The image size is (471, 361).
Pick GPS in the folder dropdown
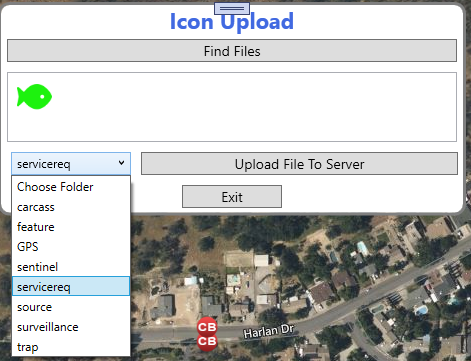71,247
